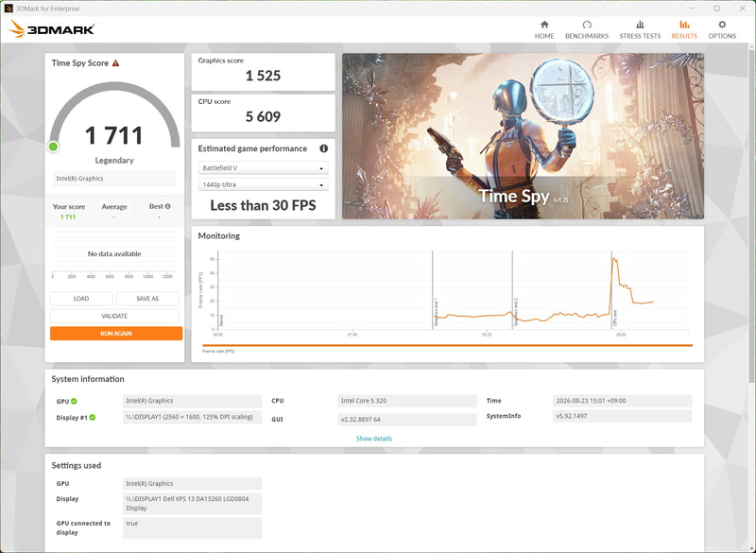Click the SAVE AS button

[x=147, y=299]
